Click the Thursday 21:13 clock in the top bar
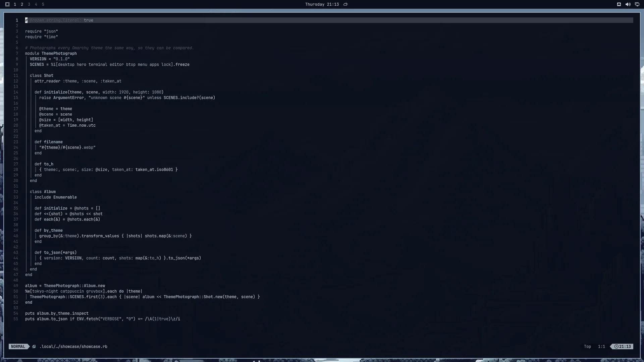This screenshot has height=362, width=644. [x=322, y=4]
